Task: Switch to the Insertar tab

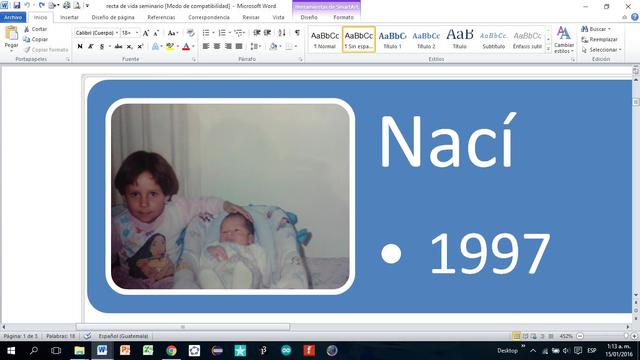Action: (69, 17)
